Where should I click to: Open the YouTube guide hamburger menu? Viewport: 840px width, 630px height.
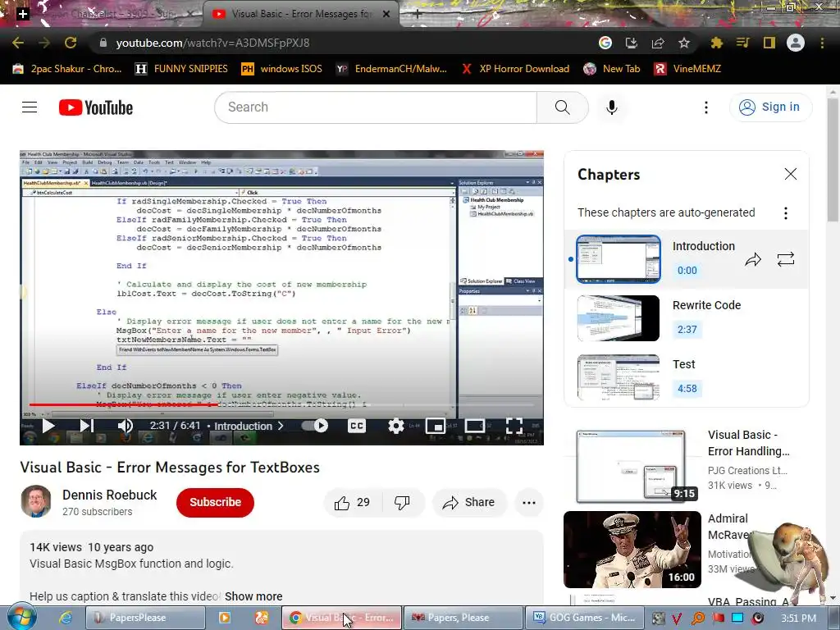(x=30, y=107)
